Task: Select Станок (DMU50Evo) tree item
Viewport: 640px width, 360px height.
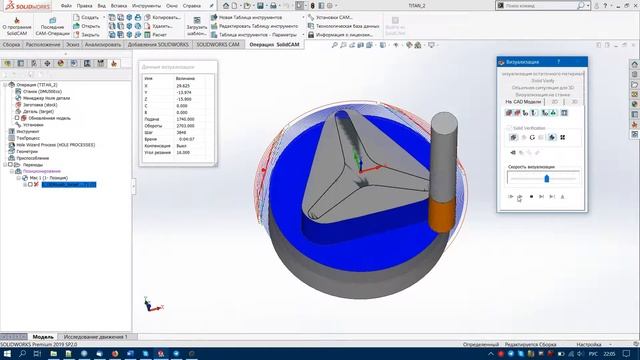Action: coord(38,91)
